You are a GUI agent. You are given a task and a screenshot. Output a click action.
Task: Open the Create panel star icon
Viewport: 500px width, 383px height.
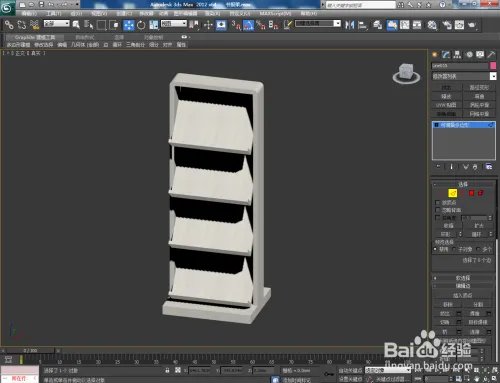435,54
